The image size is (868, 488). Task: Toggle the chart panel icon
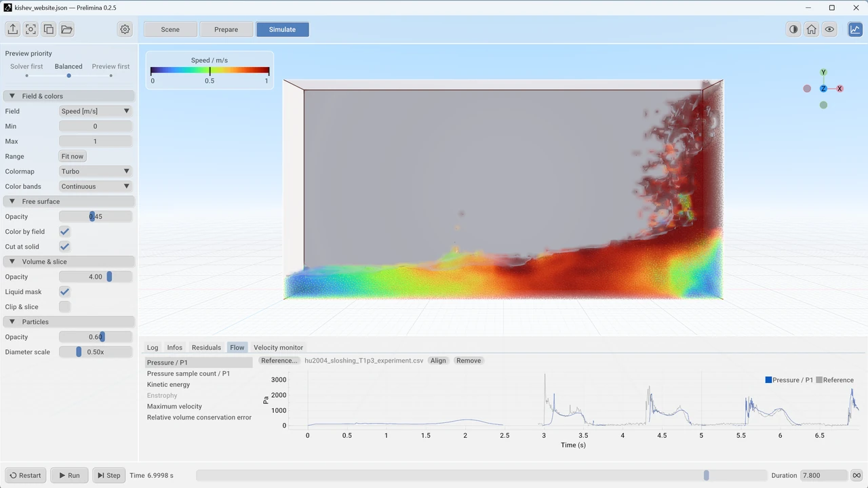[855, 29]
